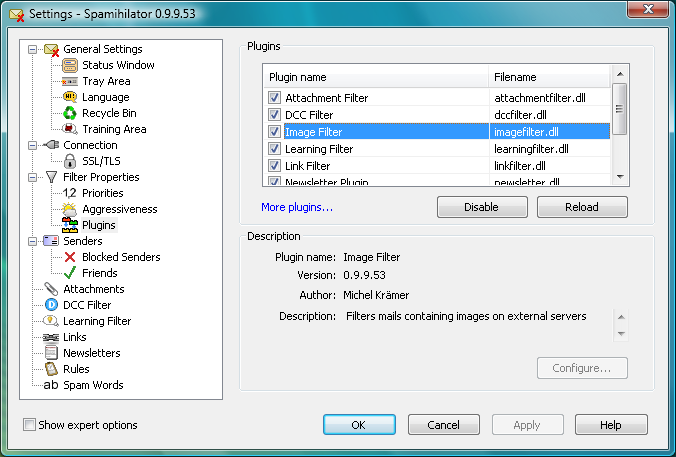Select Tray Area in settings tree
The image size is (676, 457).
(106, 81)
